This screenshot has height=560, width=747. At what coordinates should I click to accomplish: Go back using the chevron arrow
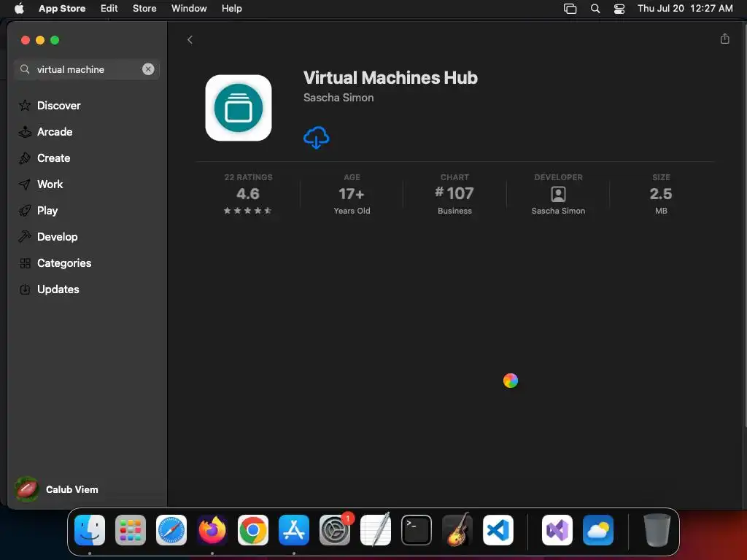[190, 39]
